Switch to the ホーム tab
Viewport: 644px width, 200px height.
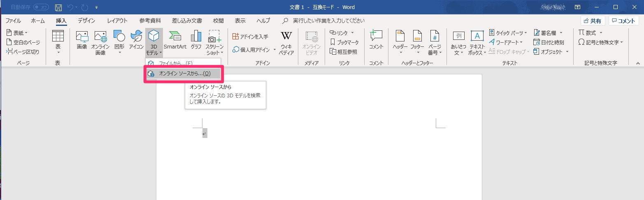click(x=38, y=21)
